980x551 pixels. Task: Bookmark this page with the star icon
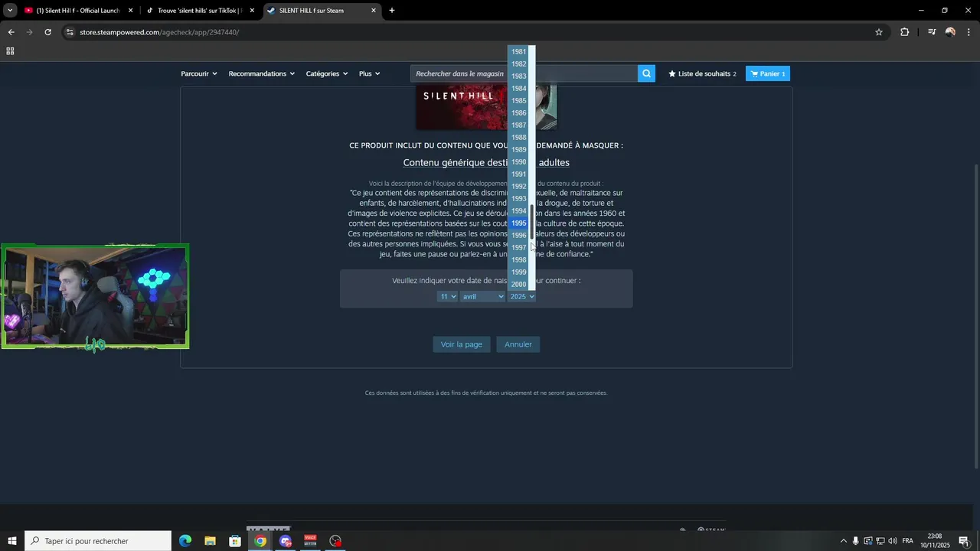879,32
